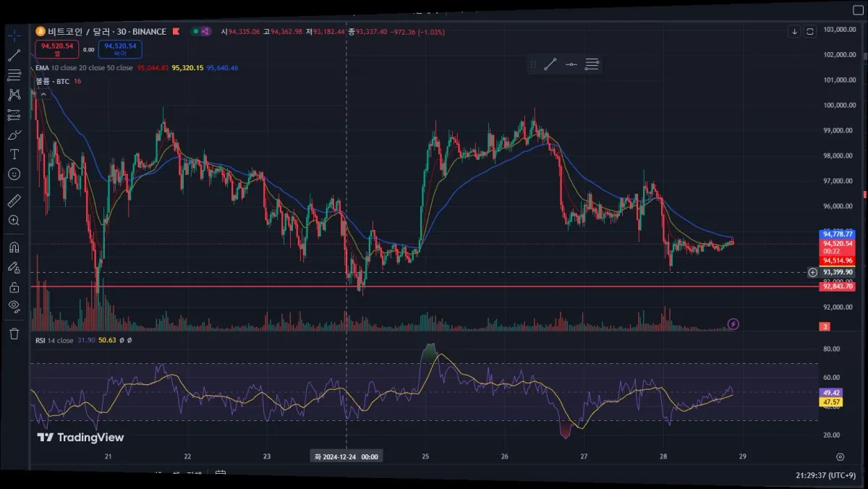Open the Fibonacci retracement tools
Screen dimensions: 868x489
pos(14,75)
